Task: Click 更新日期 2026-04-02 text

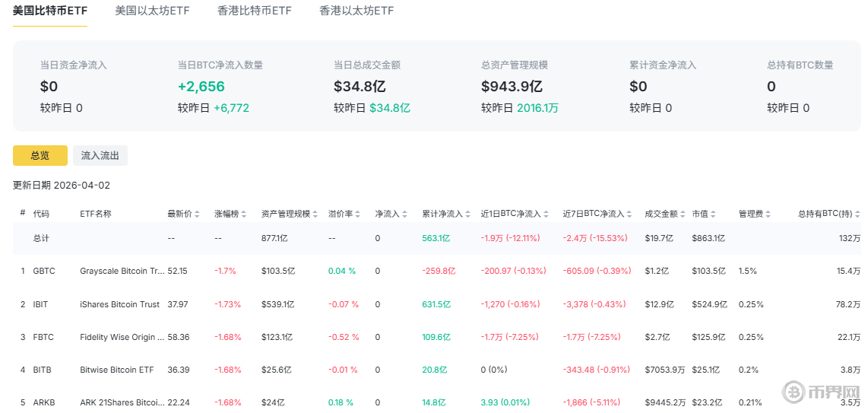Action: point(62,186)
